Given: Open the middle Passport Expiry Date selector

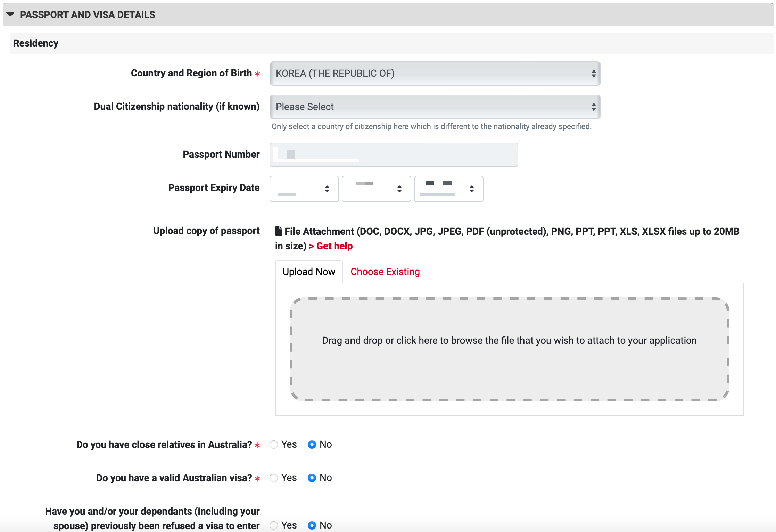Looking at the screenshot, I should tap(376, 189).
